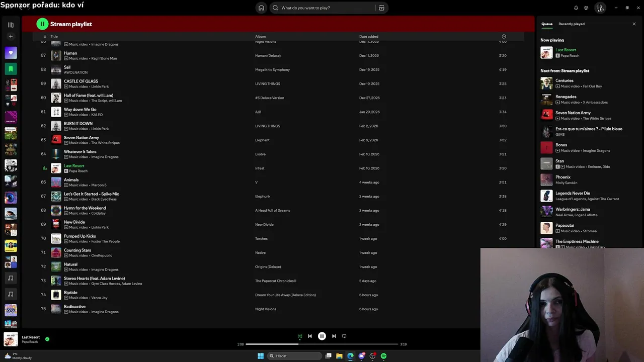
Task: Open AWOLNATION artist link
Action: click(x=75, y=72)
